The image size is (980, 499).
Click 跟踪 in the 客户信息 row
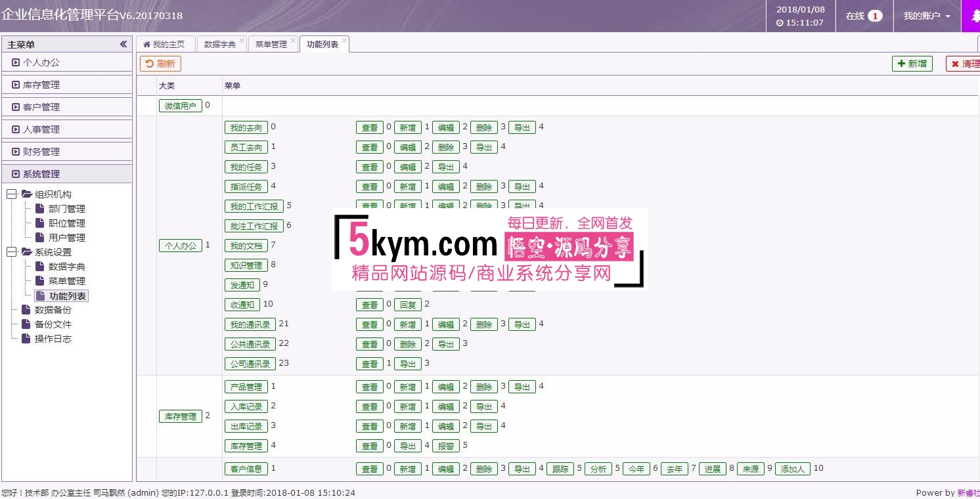[x=560, y=469]
